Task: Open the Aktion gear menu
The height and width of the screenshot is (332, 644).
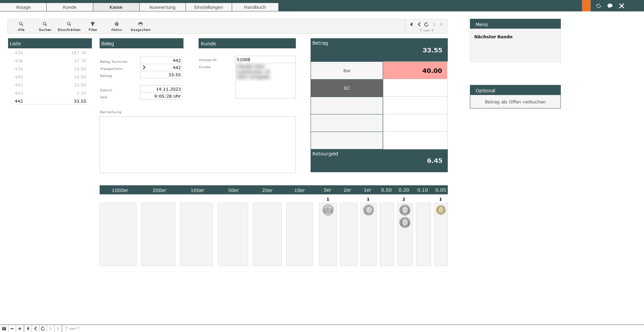Action: pyautogui.click(x=116, y=25)
